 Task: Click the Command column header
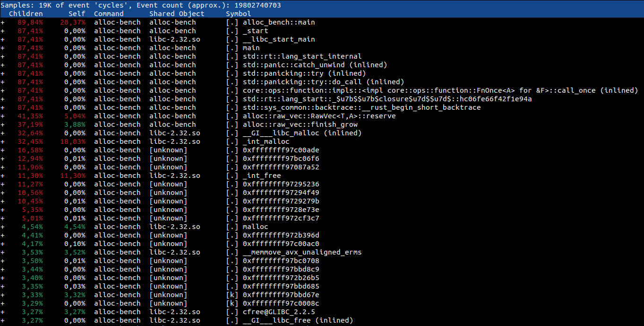pyautogui.click(x=109, y=14)
